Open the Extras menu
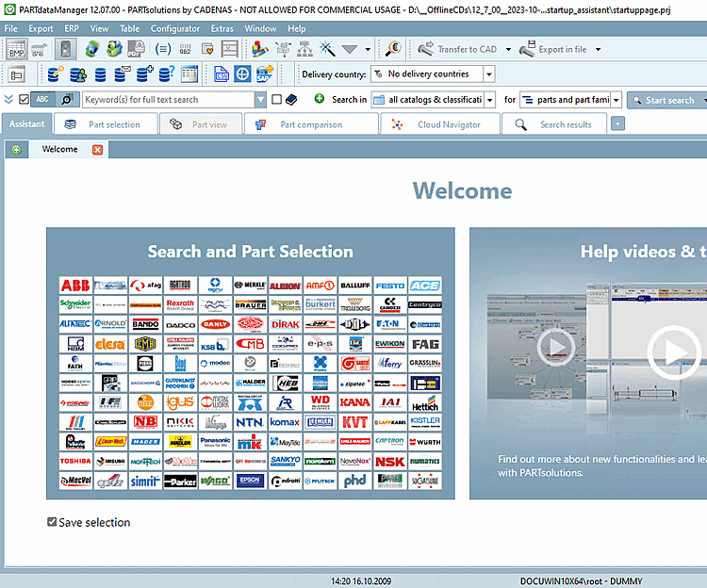 (x=222, y=28)
